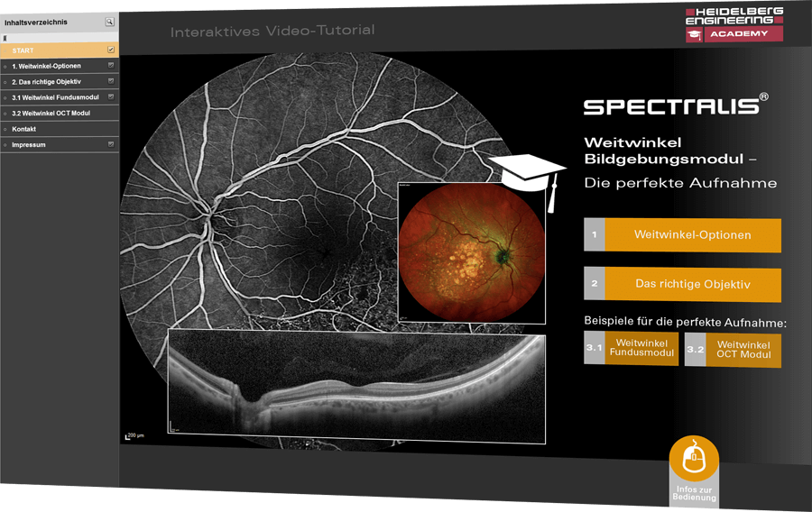Click the color fundus image thumbnail
Screen dimensions: 812x512
[x=470, y=251]
